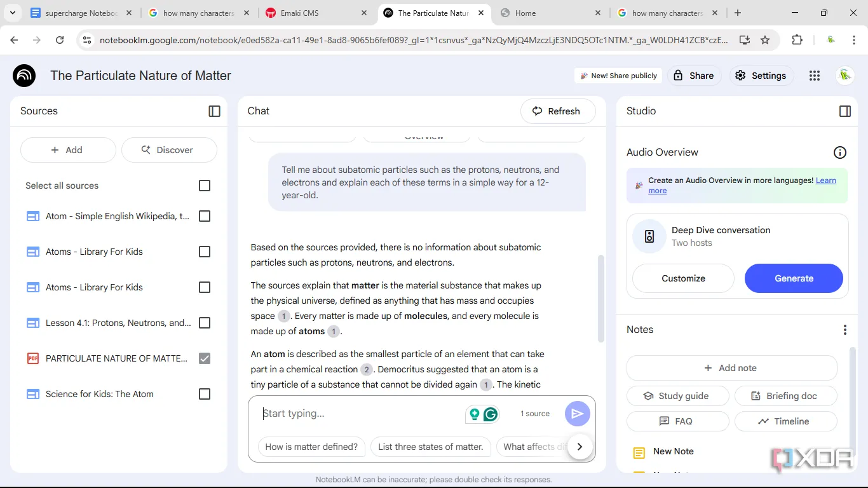Click the green lightbulb extension icon
Viewport: 868px width, 488px height.
(x=474, y=414)
